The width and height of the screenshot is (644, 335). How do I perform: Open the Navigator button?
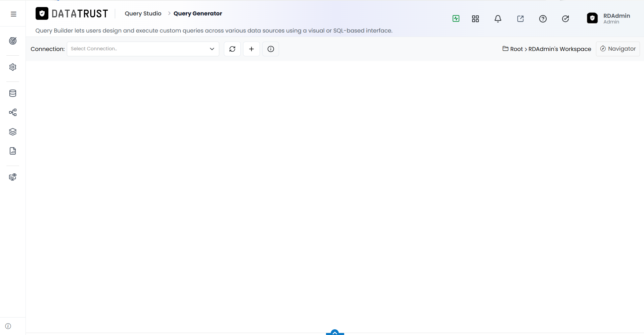pyautogui.click(x=618, y=49)
